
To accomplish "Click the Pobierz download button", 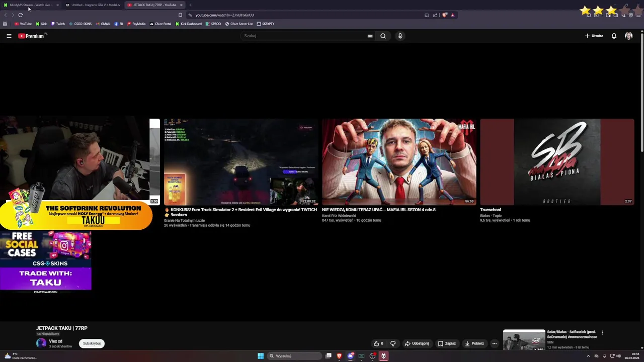I will point(474,343).
